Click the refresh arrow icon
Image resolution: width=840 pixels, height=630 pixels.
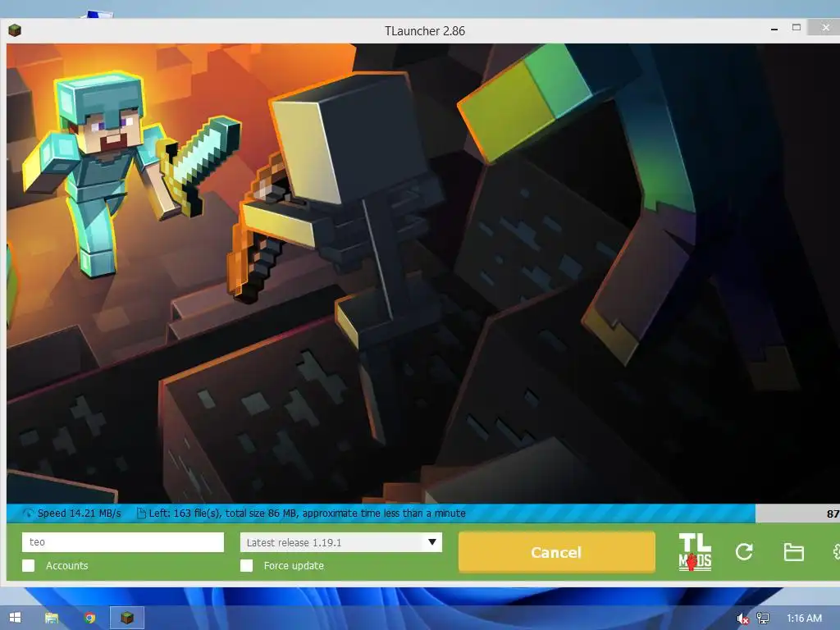click(x=744, y=552)
